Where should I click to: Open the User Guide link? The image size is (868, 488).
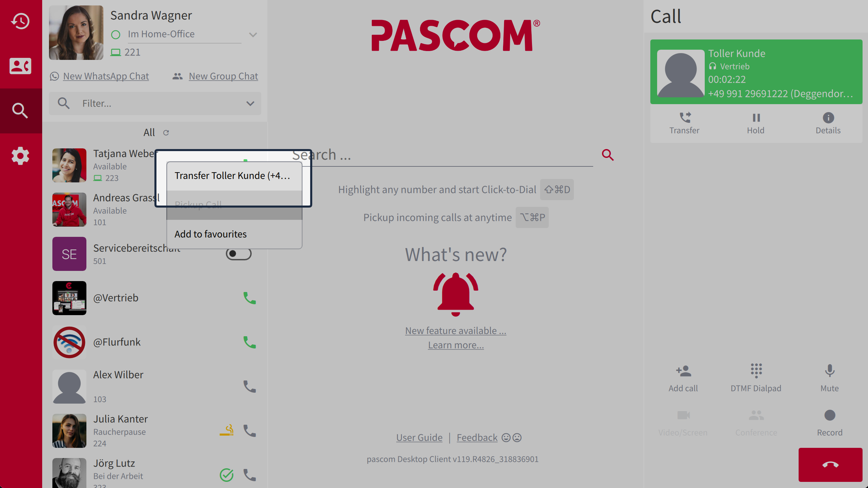[x=419, y=437]
